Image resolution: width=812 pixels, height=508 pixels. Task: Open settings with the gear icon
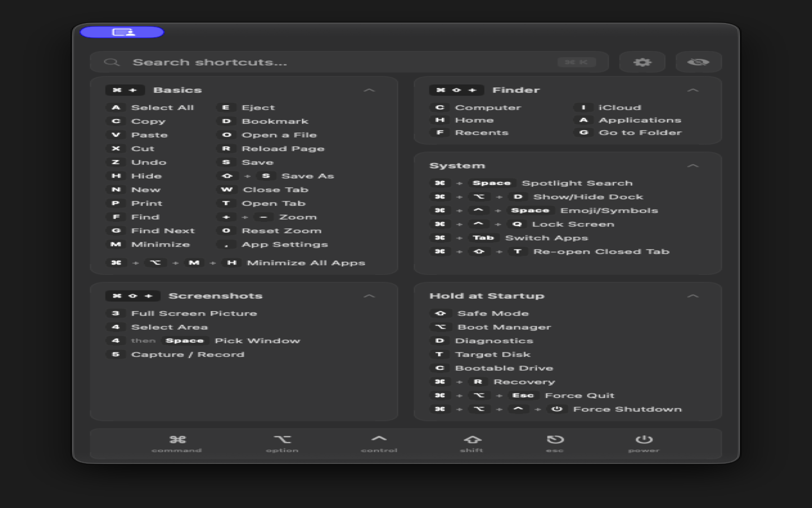tap(642, 62)
